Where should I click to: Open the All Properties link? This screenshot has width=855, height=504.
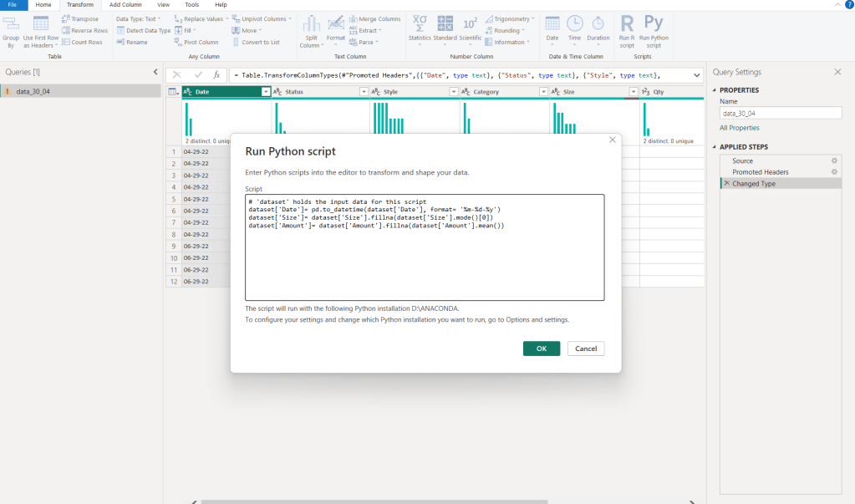[740, 128]
